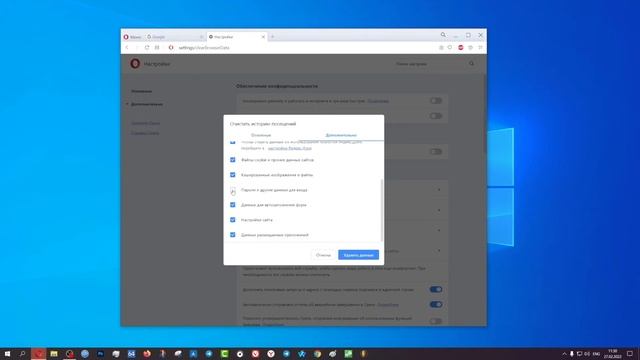The height and width of the screenshot is (360, 640).
Task: Click the settings search magnifier icon
Action: coord(471,64)
